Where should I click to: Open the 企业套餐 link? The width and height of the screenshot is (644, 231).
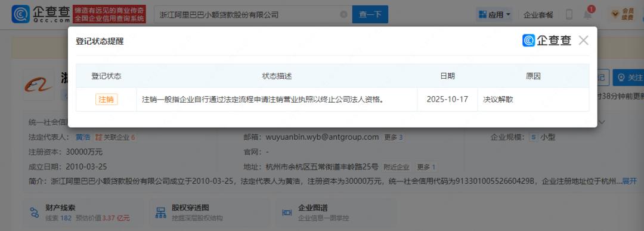point(538,15)
